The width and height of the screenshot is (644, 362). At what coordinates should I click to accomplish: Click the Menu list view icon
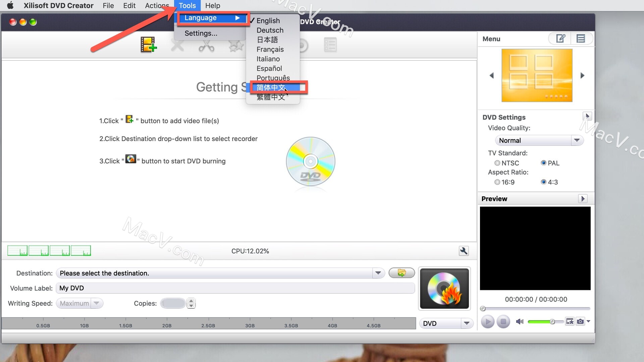coord(582,39)
